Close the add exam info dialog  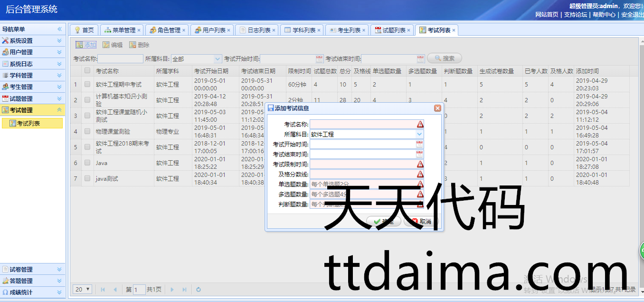pos(437,108)
